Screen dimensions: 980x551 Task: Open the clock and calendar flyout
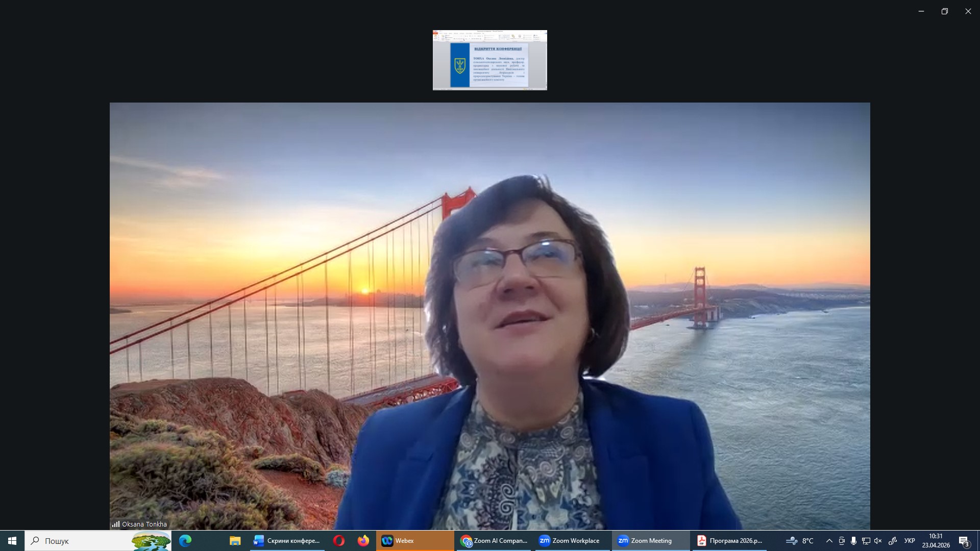(936, 541)
